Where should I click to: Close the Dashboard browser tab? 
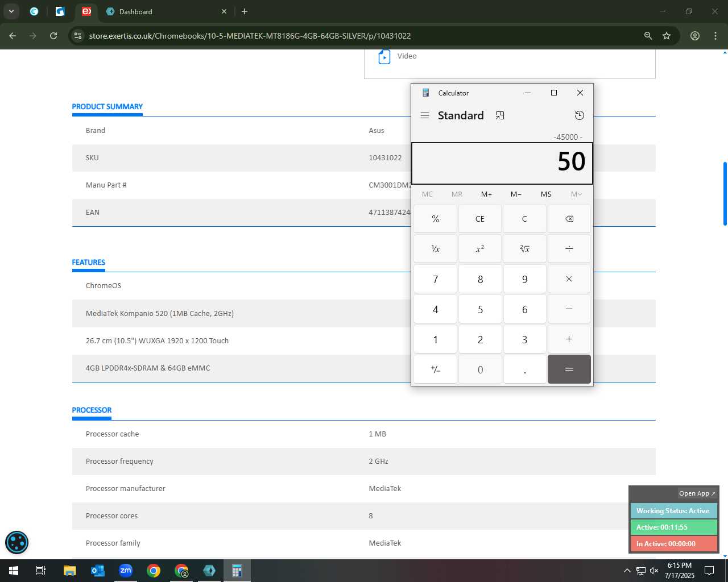(x=224, y=11)
